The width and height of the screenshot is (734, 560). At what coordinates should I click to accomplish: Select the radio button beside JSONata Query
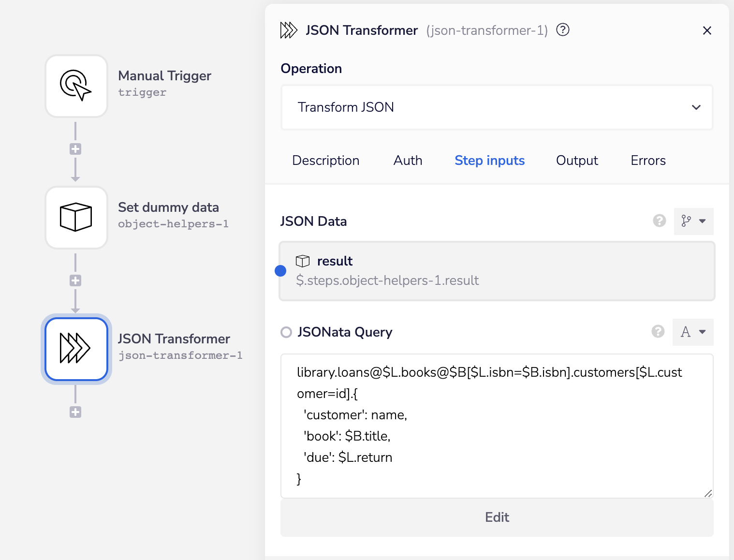pos(286,332)
